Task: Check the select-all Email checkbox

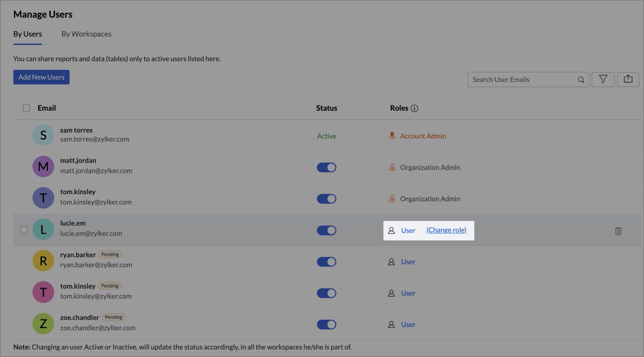Action: [26, 108]
